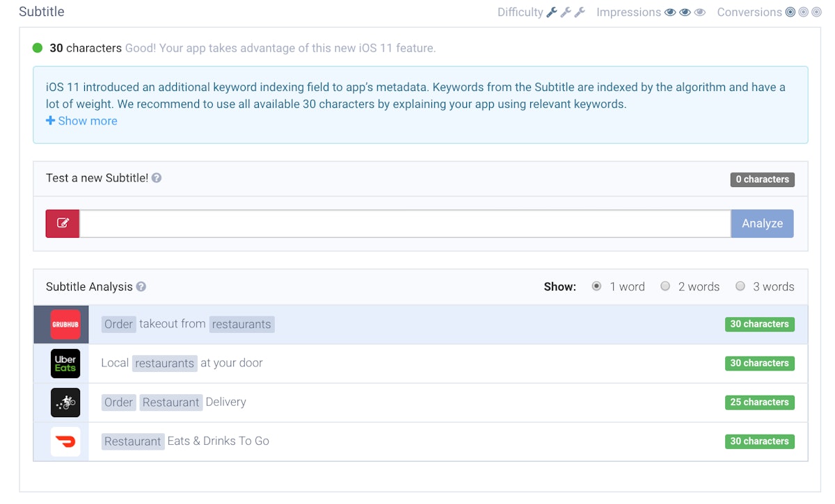The image size is (835, 504).
Task: Click the red edit pencil icon
Action: [63, 224]
